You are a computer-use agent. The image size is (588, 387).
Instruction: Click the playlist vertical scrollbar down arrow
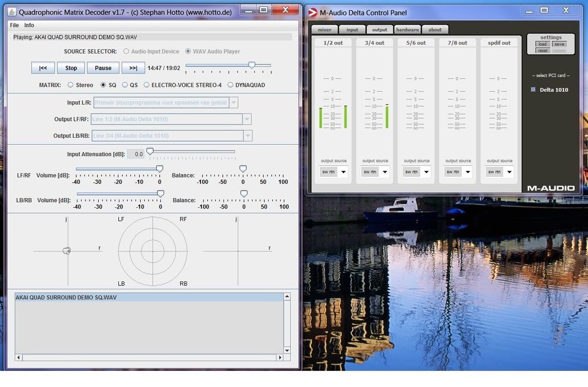click(287, 350)
